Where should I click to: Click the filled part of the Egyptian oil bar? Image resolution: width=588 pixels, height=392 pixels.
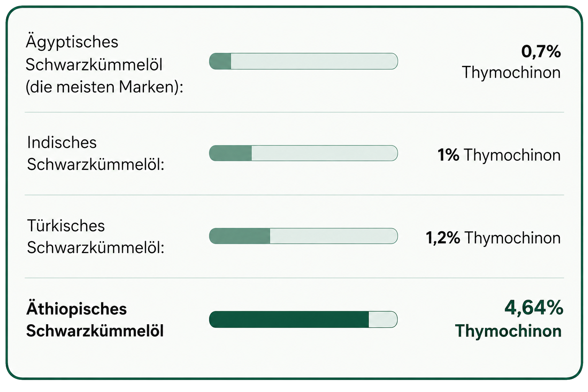point(220,61)
